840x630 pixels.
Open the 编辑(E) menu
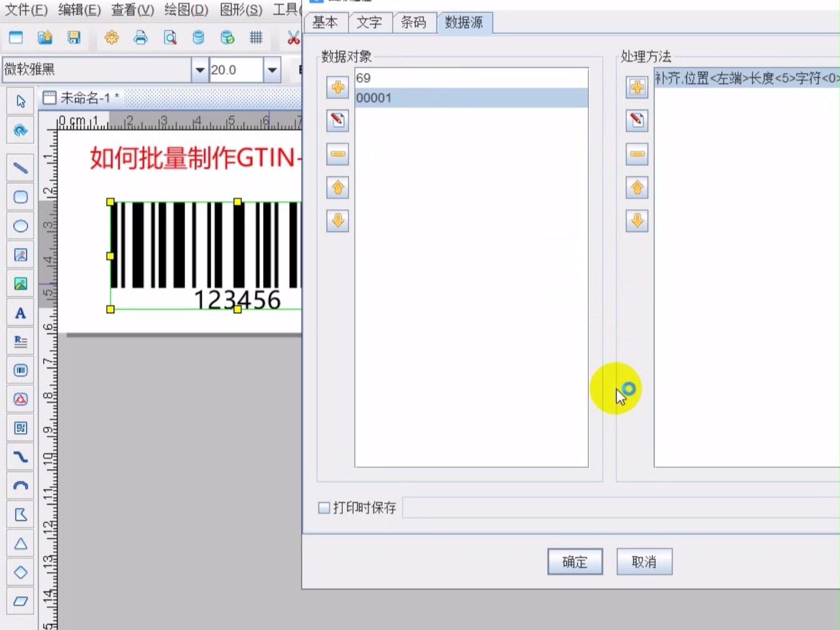(79, 10)
